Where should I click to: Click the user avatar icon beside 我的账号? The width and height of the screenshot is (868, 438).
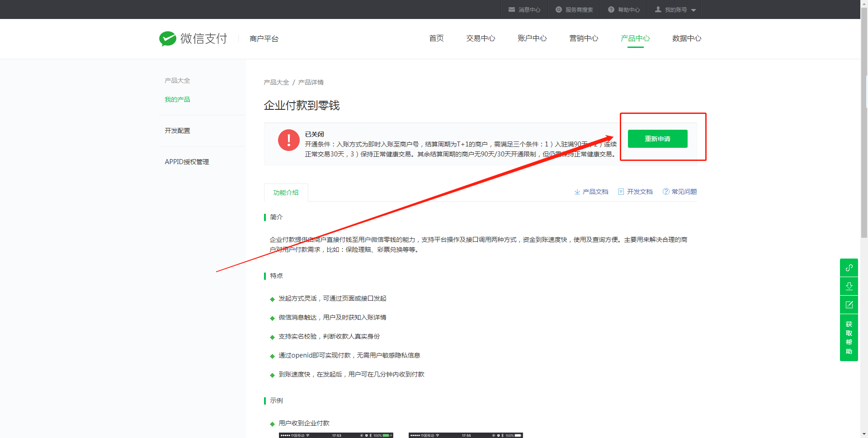tap(658, 9)
